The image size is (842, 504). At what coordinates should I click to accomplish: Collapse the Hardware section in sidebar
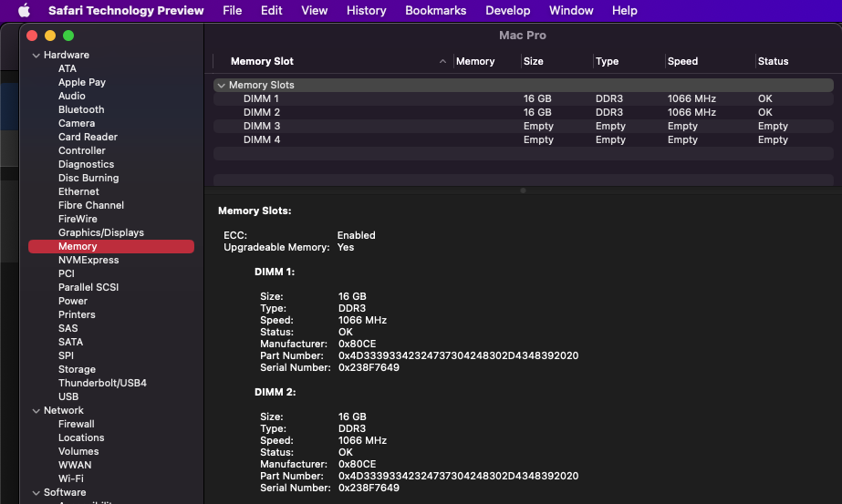click(x=36, y=55)
